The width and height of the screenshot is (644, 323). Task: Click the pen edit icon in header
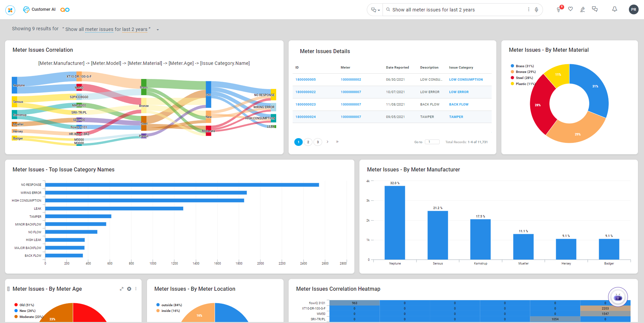coord(583,9)
